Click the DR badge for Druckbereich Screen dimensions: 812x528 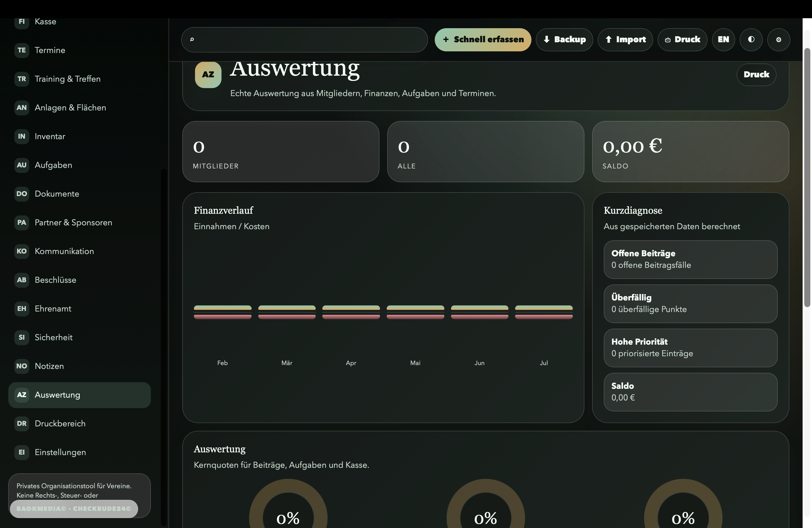pos(22,424)
